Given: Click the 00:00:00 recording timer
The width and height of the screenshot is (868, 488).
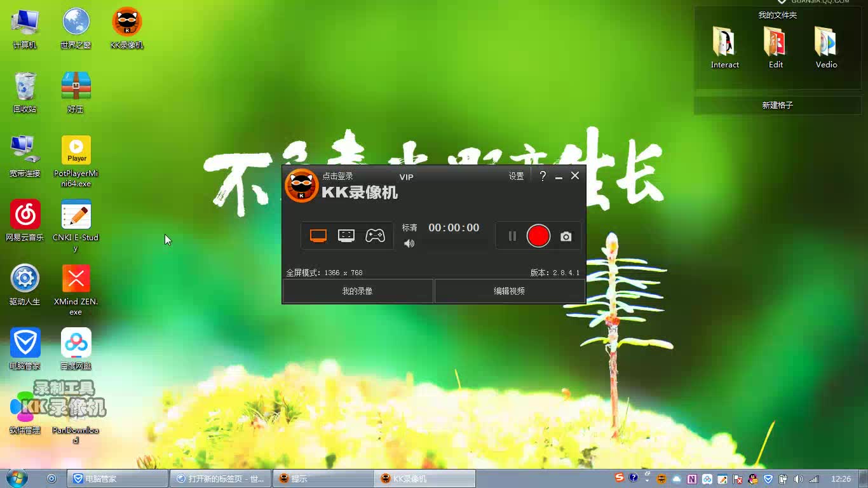Looking at the screenshot, I should tap(454, 227).
